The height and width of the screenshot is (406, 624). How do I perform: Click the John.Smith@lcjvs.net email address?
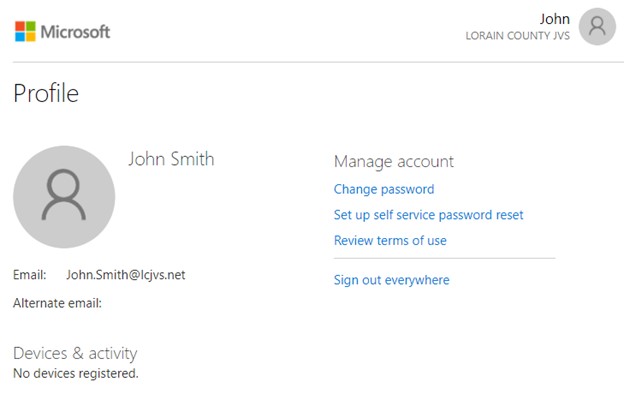click(x=126, y=275)
